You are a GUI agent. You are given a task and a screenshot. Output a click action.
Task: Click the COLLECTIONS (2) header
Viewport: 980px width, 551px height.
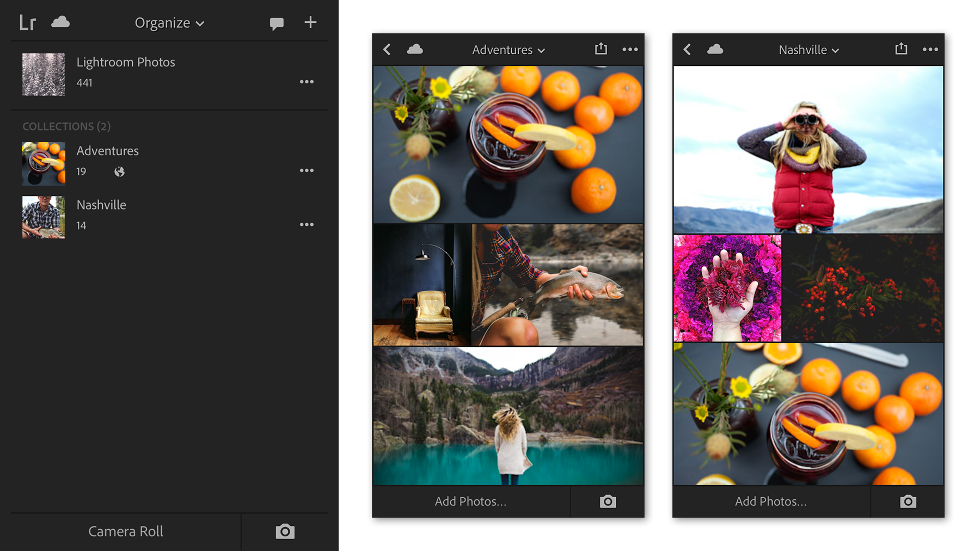(66, 126)
